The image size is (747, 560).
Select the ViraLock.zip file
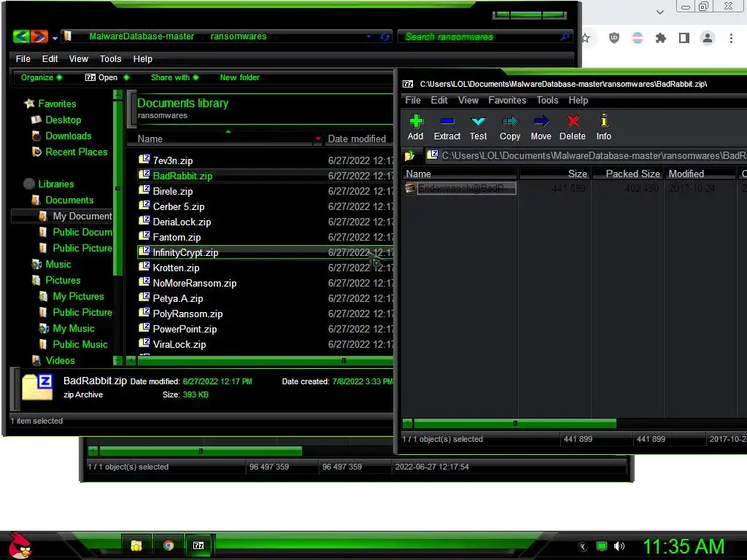pos(179,344)
